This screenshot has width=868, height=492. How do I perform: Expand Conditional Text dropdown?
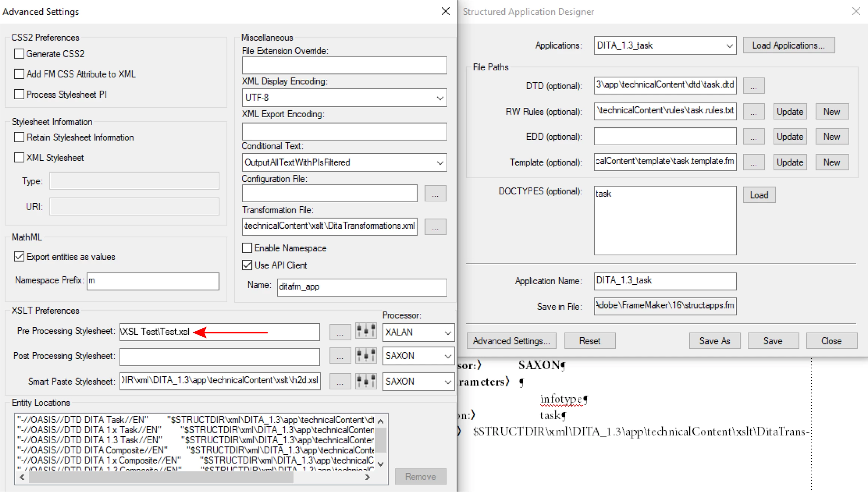(x=440, y=163)
